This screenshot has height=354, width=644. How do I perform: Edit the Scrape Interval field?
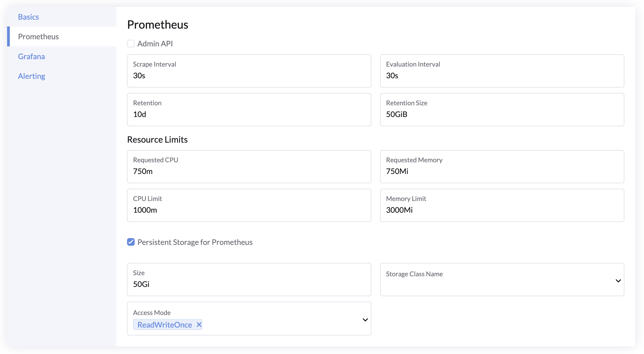[249, 71]
